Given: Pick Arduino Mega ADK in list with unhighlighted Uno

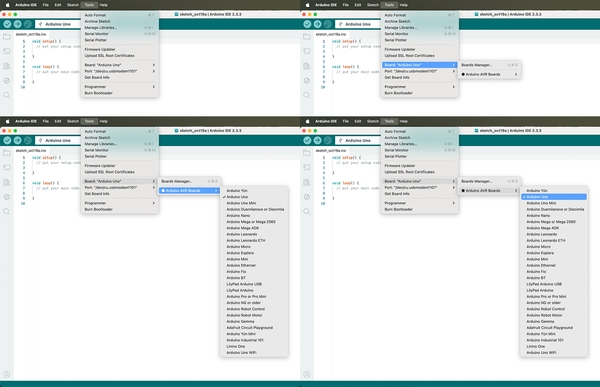Looking at the screenshot, I should 254,228.
